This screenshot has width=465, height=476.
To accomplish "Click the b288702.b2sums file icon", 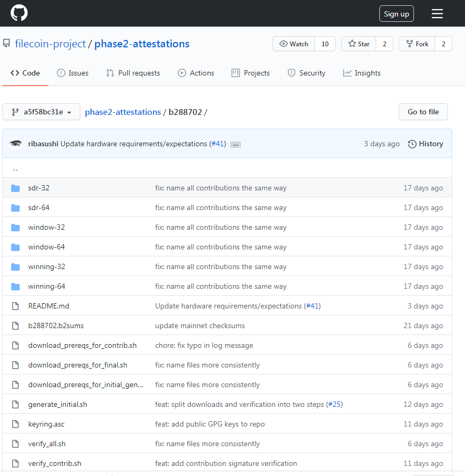I will point(15,325).
